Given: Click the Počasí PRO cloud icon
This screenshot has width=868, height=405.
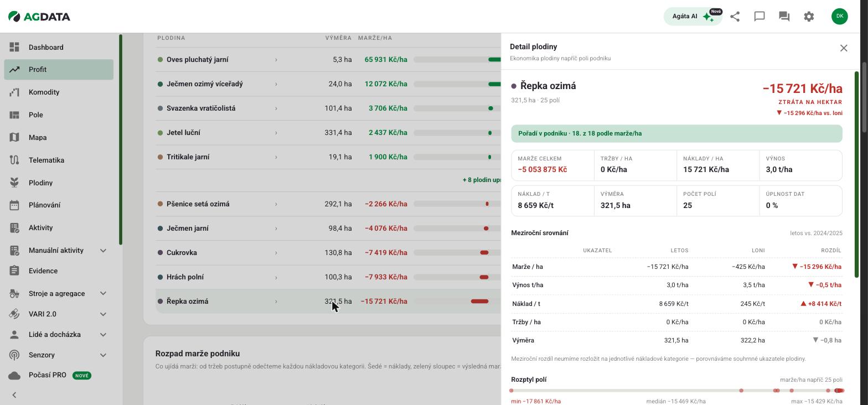Looking at the screenshot, I should (x=15, y=375).
